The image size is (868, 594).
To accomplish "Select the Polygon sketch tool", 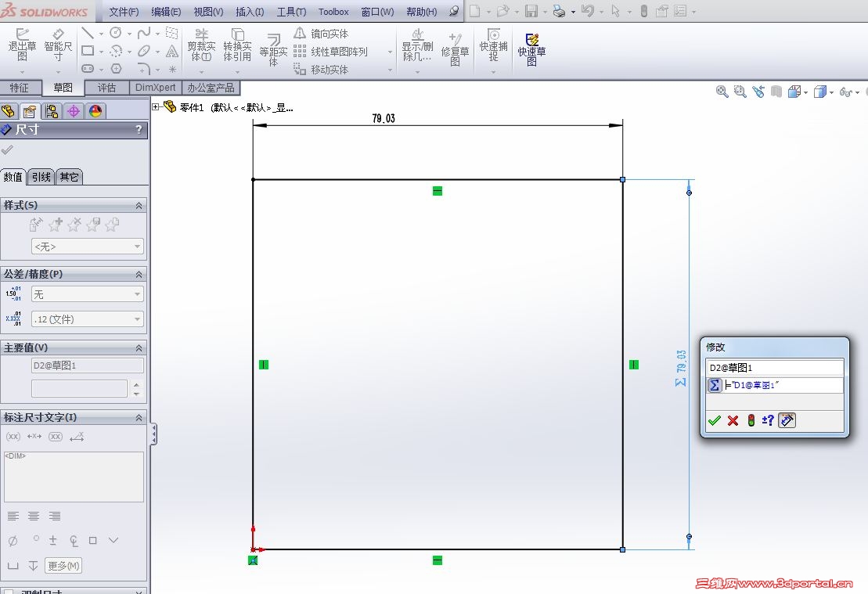I will click(x=117, y=69).
